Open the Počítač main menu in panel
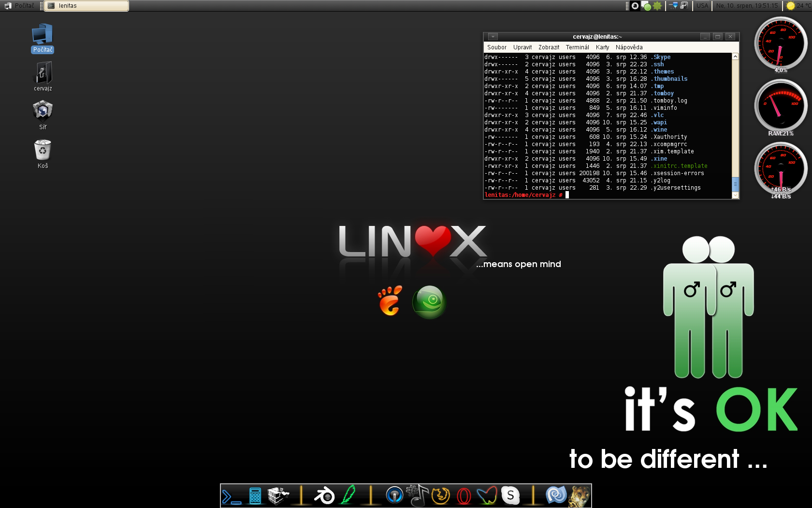The height and width of the screenshot is (508, 812). 19,6
